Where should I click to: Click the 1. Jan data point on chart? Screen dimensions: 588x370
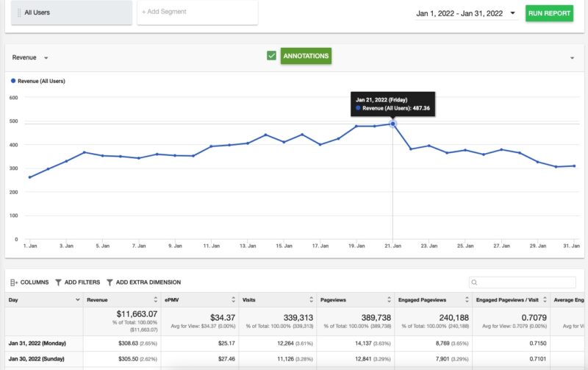[x=30, y=177]
